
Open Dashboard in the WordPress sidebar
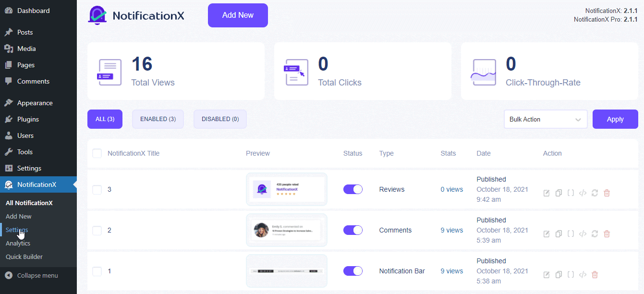pyautogui.click(x=38, y=11)
